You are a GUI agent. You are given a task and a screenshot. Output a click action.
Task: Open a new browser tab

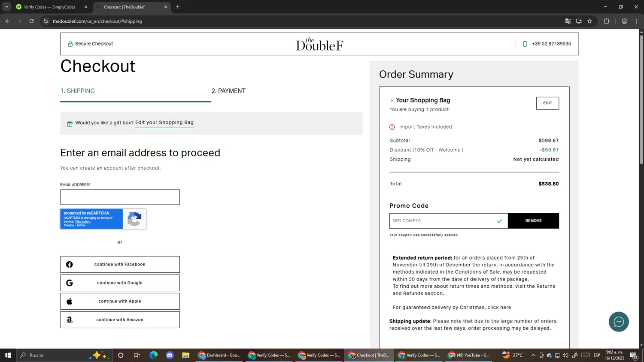pyautogui.click(x=178, y=7)
